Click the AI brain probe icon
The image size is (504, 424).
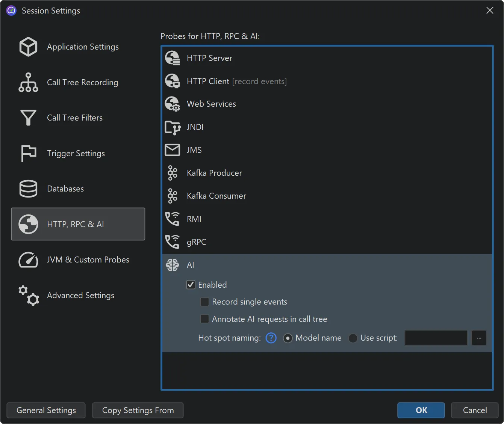coord(173,265)
